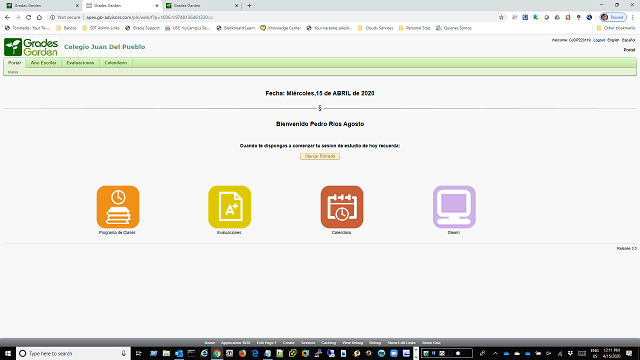Click the Grades Garden logo
Viewport: 640px width, 360px height.
tap(31, 47)
